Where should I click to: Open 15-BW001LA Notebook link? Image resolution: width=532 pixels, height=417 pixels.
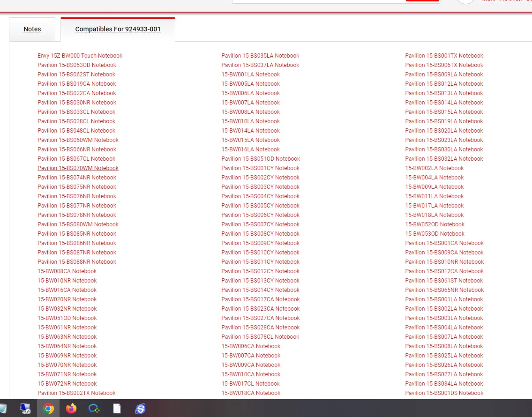pyautogui.click(x=250, y=74)
